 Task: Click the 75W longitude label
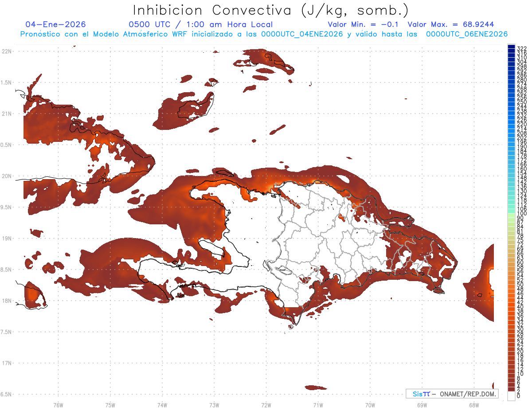coord(110,405)
